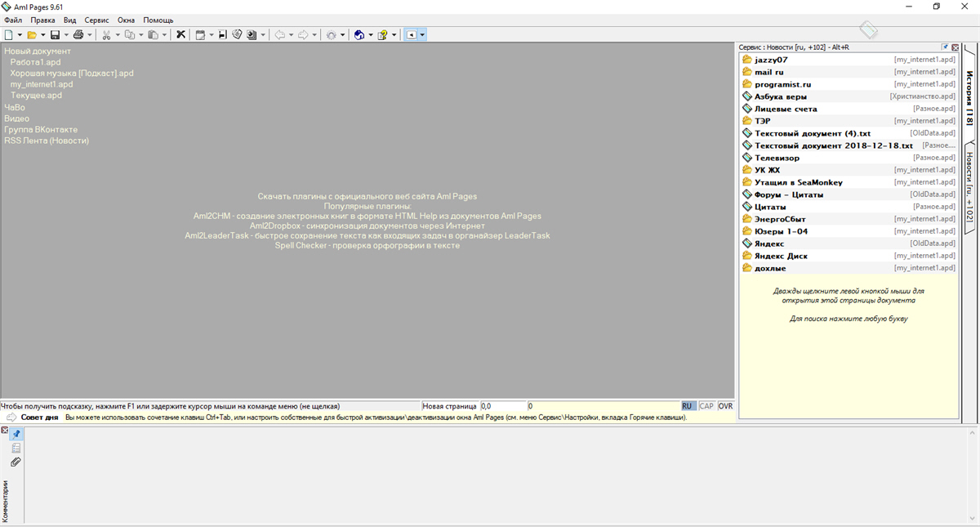Click the Cut scissors icon
Viewport: 980px width, 527px height.
106,35
